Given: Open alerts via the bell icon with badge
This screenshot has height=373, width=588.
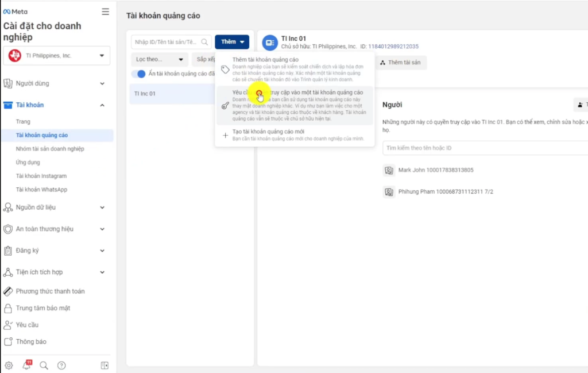Looking at the screenshot, I should pos(26,365).
